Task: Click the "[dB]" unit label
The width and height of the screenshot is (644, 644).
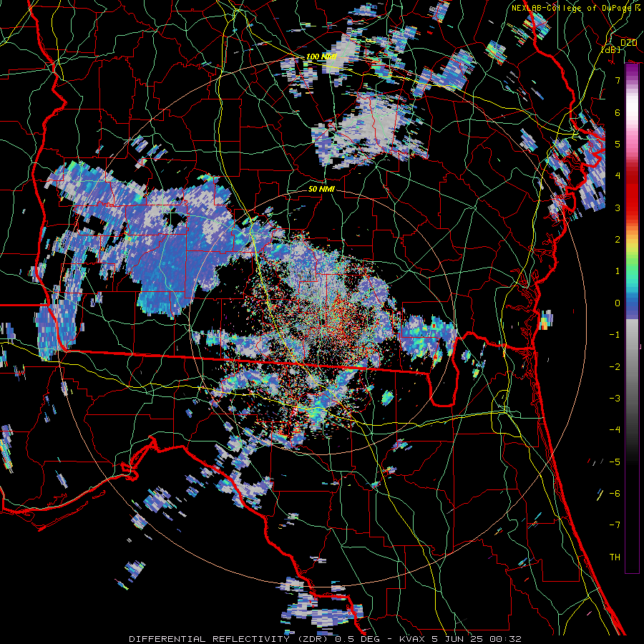Action: (x=610, y=49)
